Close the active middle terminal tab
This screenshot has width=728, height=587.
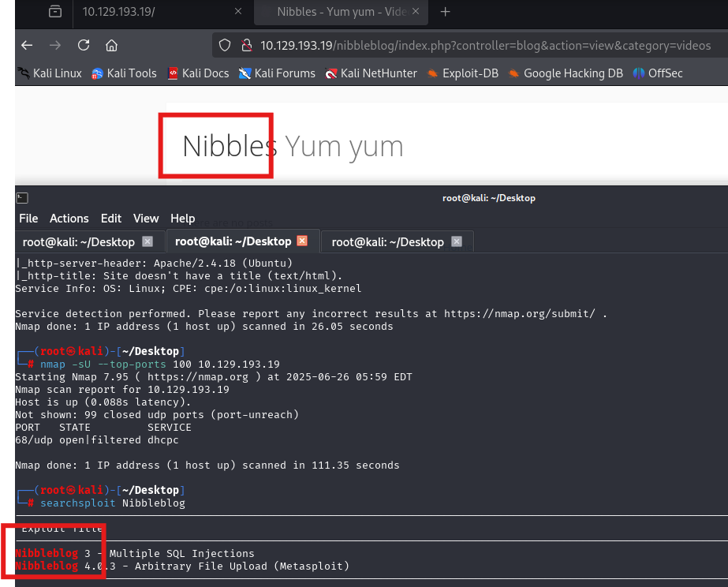click(302, 241)
